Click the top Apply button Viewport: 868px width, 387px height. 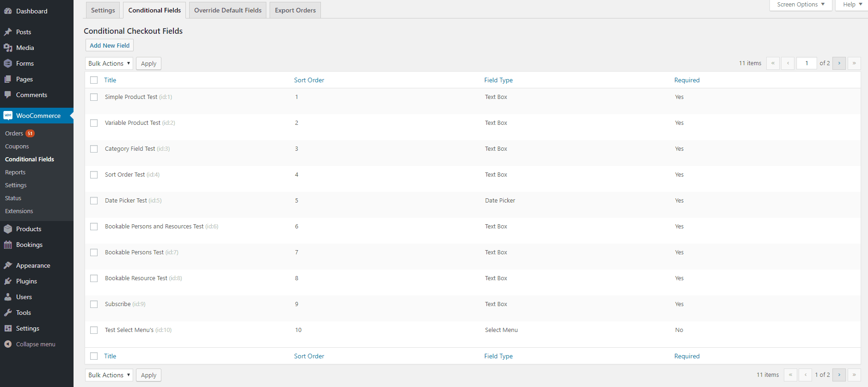(x=148, y=63)
